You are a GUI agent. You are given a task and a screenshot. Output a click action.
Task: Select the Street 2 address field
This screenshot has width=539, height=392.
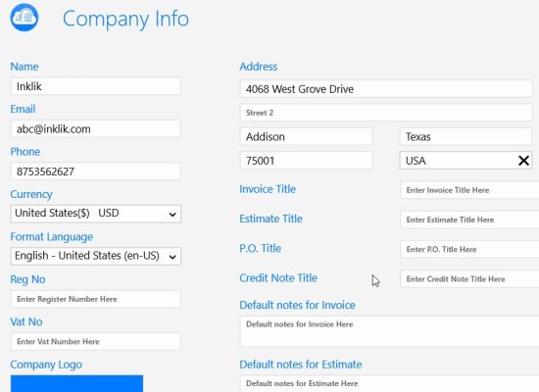(386, 113)
